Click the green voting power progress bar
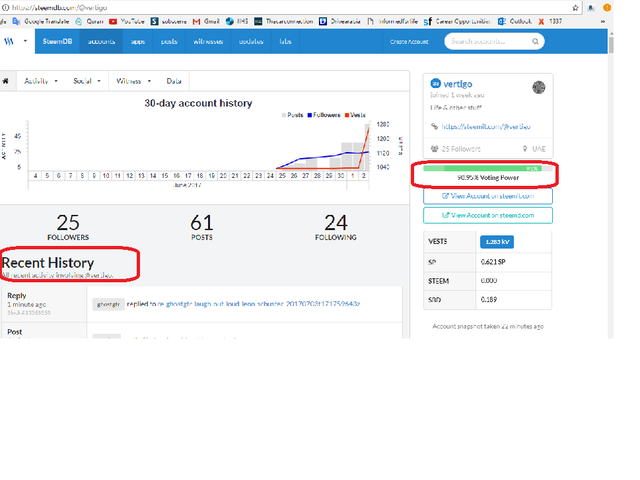640x480 pixels. click(483, 168)
